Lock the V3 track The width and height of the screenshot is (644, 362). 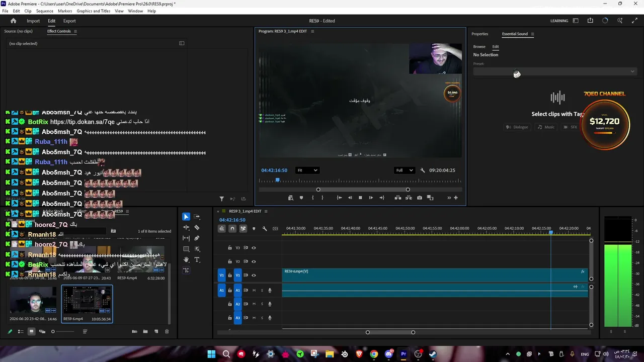pos(230,248)
